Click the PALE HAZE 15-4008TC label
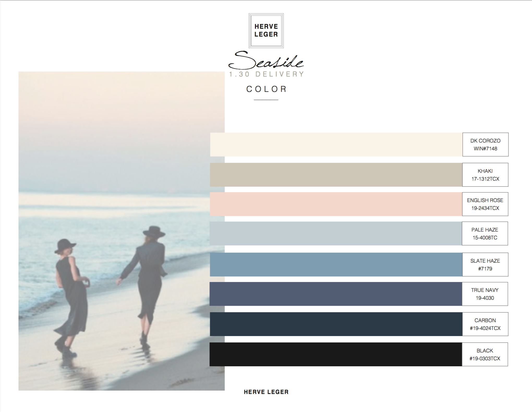Screen dimensions: 532x412 485,233
